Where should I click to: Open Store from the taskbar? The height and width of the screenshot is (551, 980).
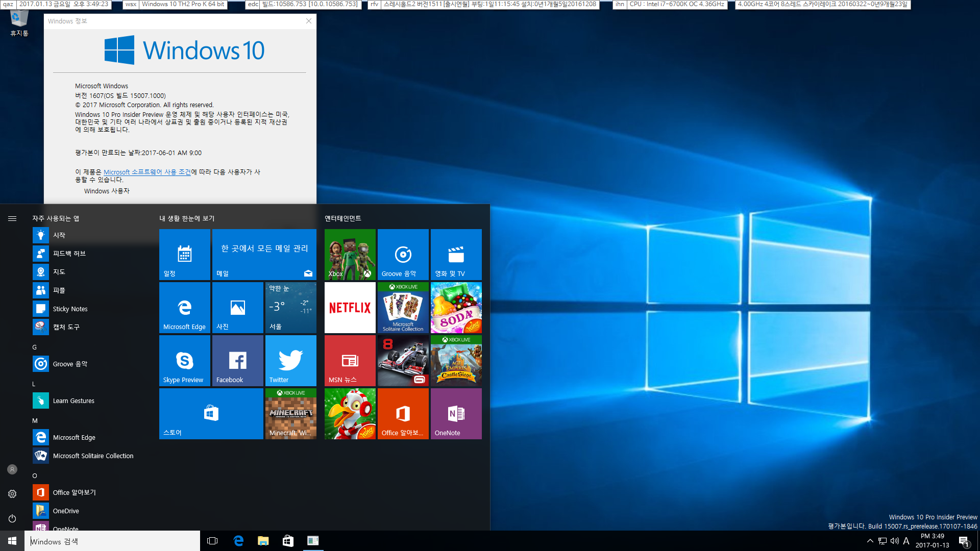pos(288,541)
